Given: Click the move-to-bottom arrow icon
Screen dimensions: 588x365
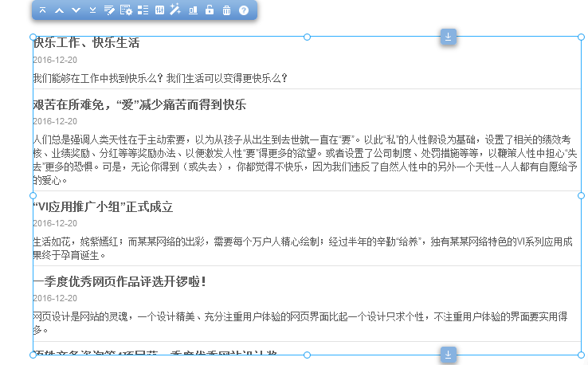Looking at the screenshot, I should point(92,10).
